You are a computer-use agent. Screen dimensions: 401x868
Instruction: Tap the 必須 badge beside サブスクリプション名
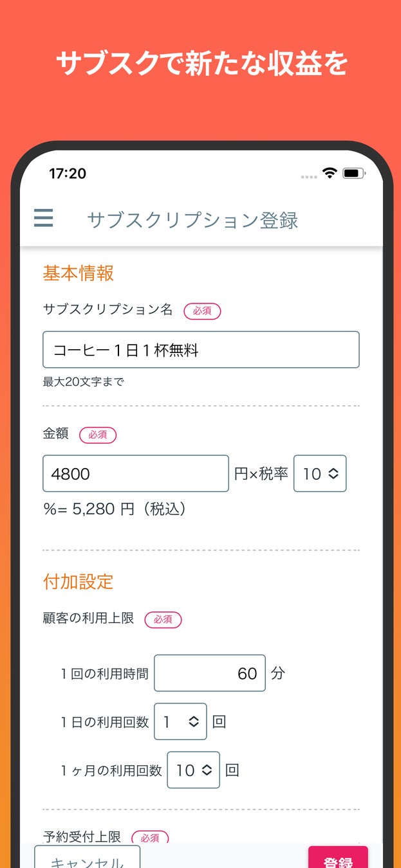(x=202, y=311)
